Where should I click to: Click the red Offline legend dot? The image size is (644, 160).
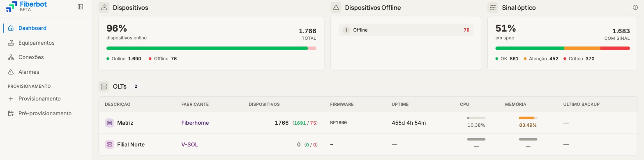pos(150,59)
